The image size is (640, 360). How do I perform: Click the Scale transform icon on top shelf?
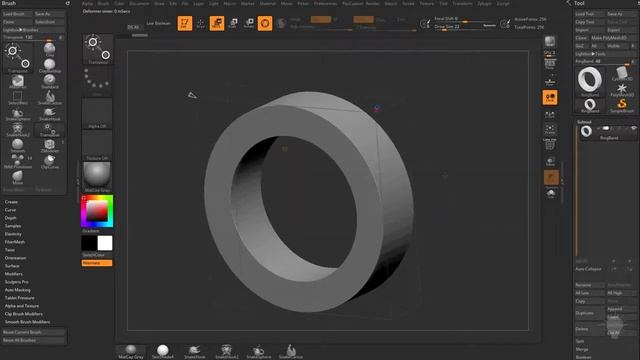[x=233, y=23]
